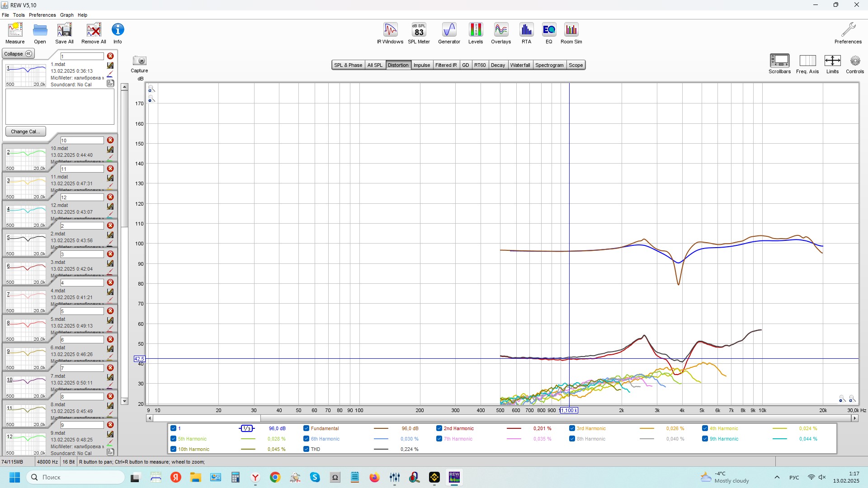Open the SPL Meter

pos(419,33)
